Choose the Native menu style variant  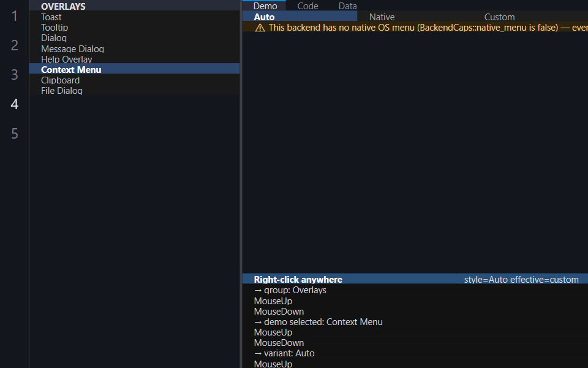click(415, 17)
